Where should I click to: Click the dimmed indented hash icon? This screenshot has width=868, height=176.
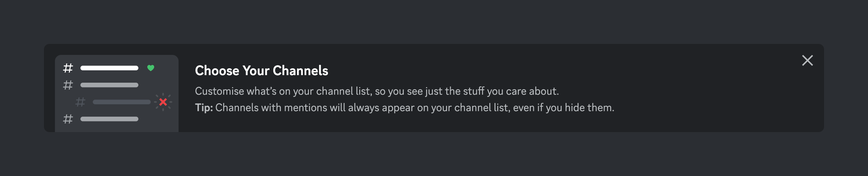[x=80, y=102]
